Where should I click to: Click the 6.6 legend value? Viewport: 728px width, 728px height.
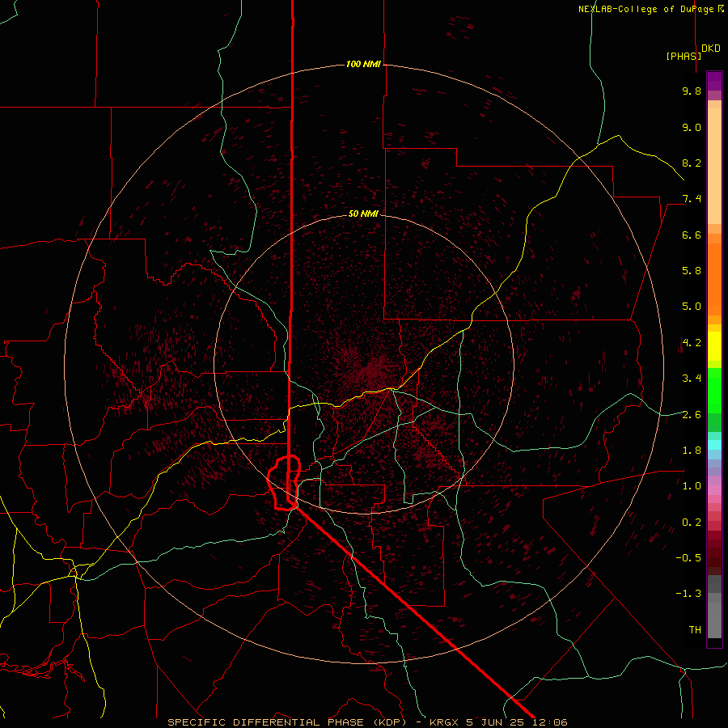coord(692,235)
